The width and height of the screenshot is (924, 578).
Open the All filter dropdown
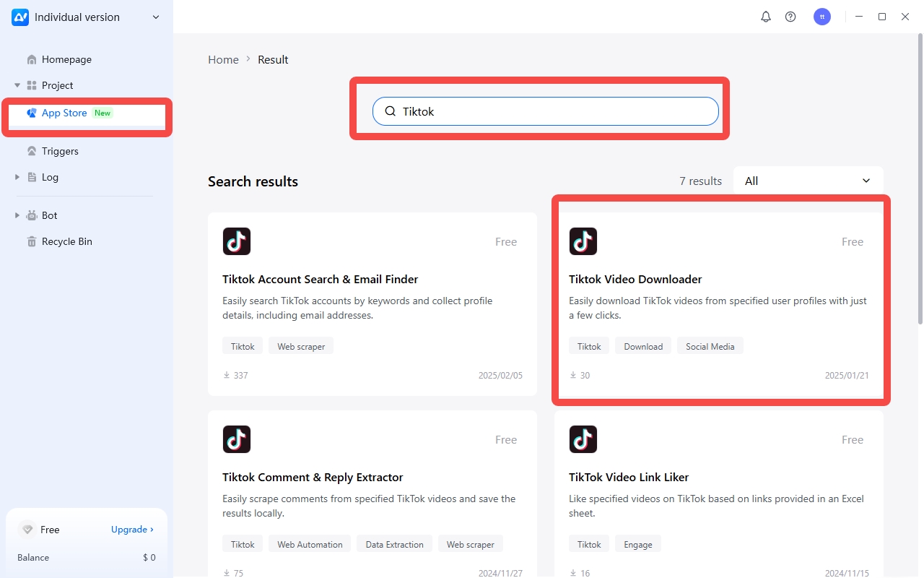coord(808,181)
